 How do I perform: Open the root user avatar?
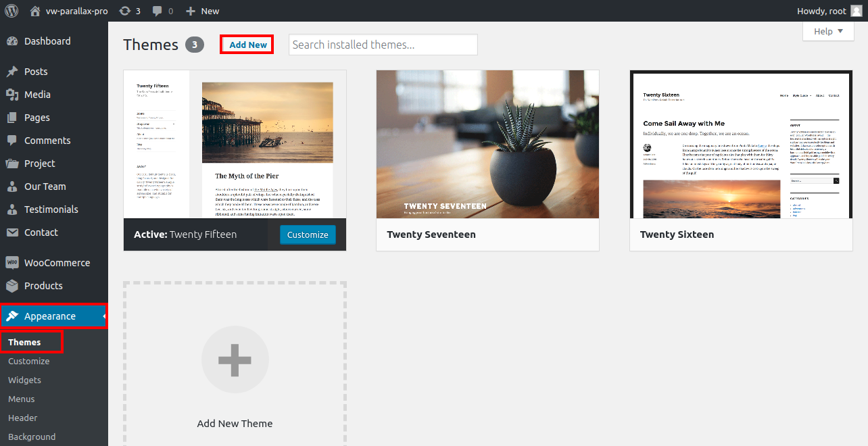[856, 11]
